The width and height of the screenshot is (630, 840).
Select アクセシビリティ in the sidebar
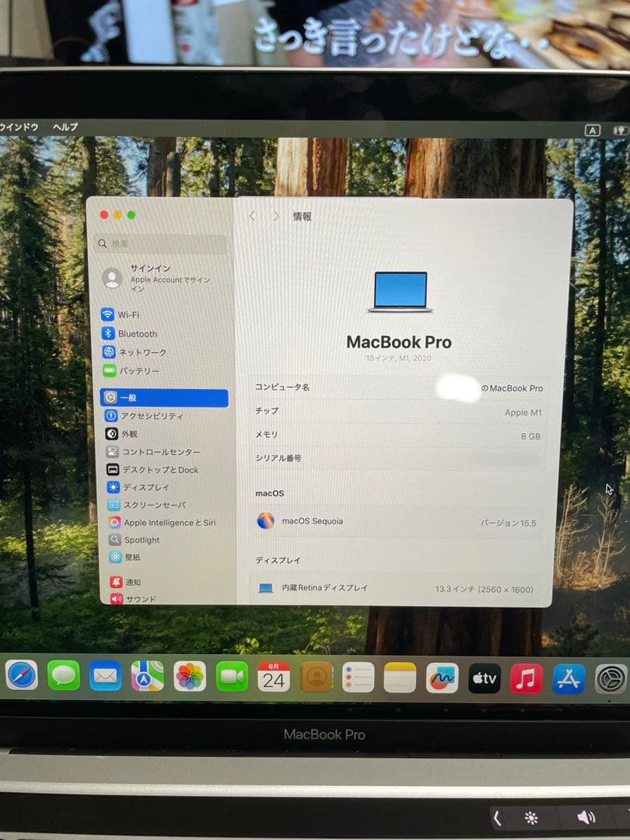(148, 415)
